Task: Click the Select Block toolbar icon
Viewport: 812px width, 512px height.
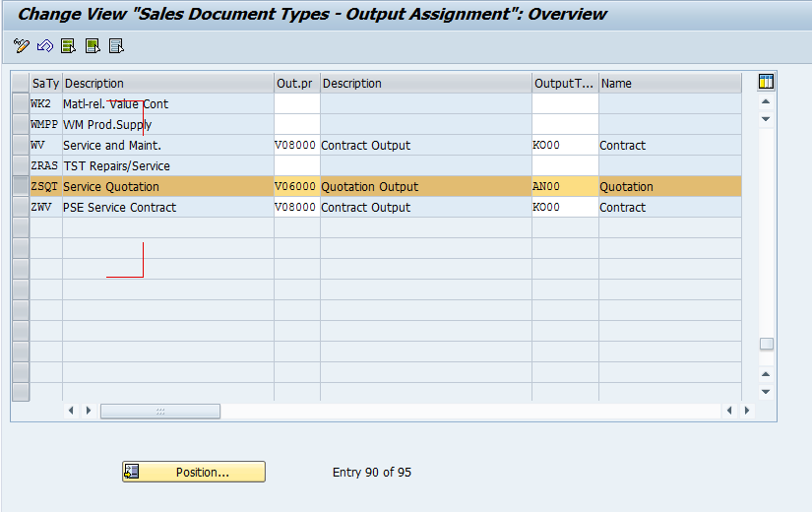Action: 93,46
